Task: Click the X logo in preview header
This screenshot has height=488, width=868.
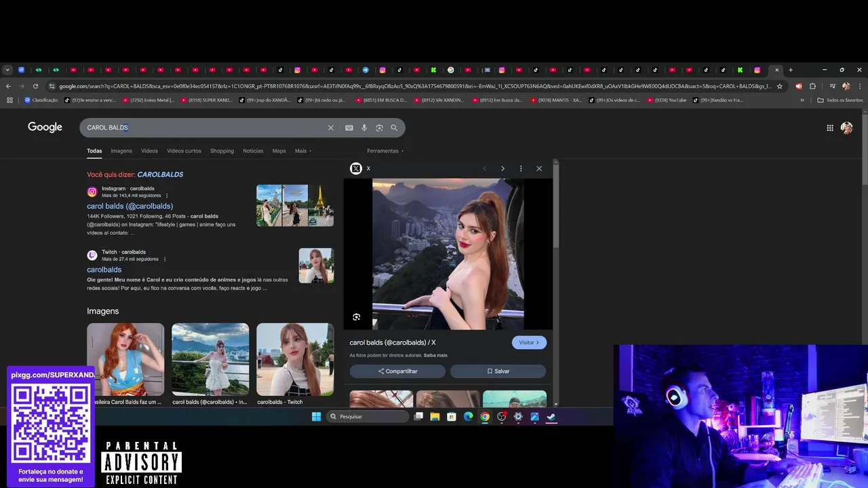Action: point(355,168)
